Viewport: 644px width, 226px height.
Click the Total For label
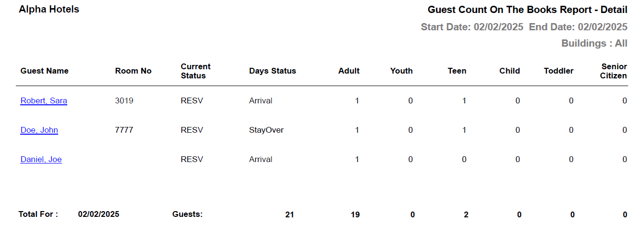pos(38,214)
